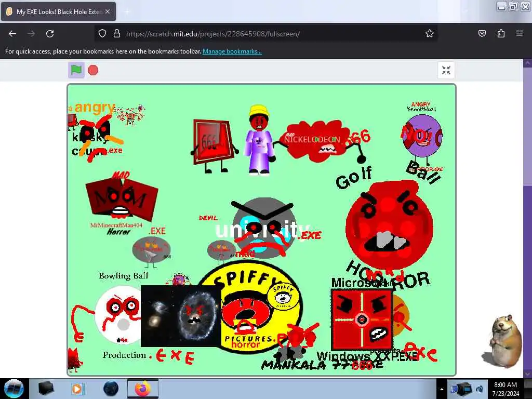Click the angry Kennithball purple ball

click(x=422, y=136)
